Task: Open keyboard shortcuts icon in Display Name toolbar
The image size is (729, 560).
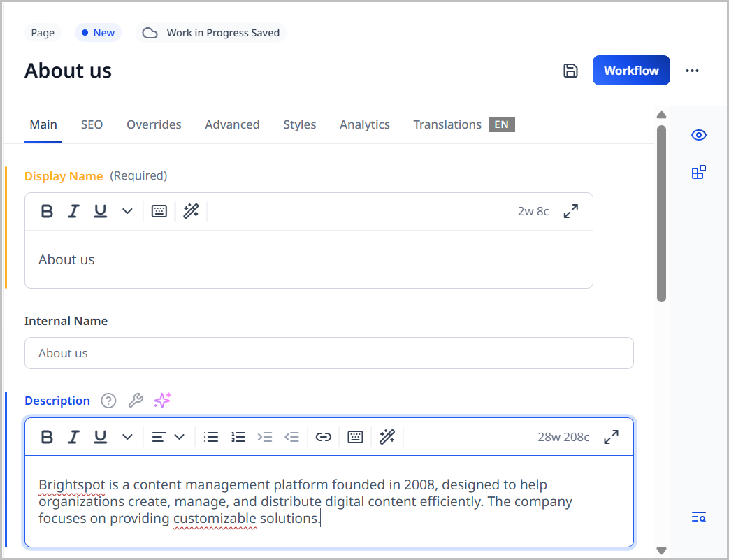Action: [x=159, y=210]
